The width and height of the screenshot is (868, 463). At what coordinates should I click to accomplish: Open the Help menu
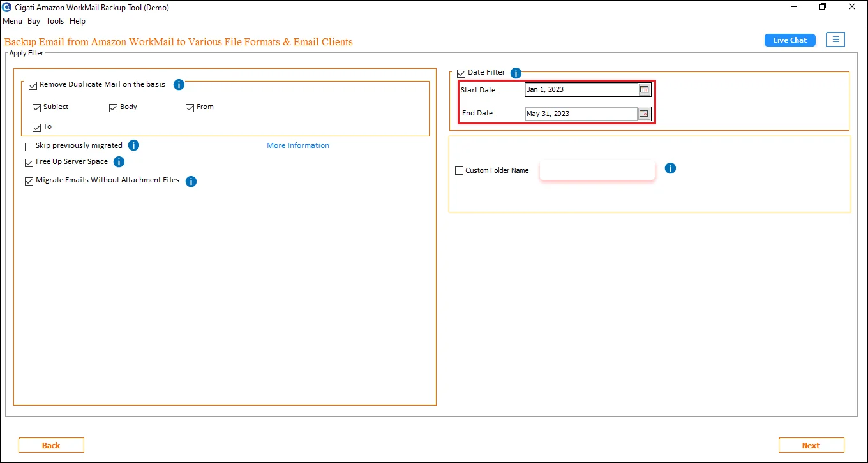[x=77, y=21]
